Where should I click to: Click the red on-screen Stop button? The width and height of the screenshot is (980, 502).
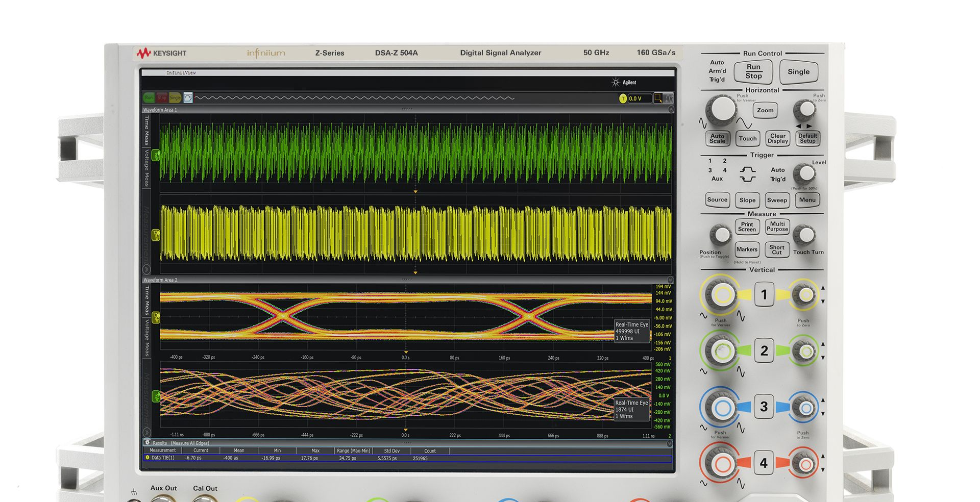pyautogui.click(x=162, y=97)
